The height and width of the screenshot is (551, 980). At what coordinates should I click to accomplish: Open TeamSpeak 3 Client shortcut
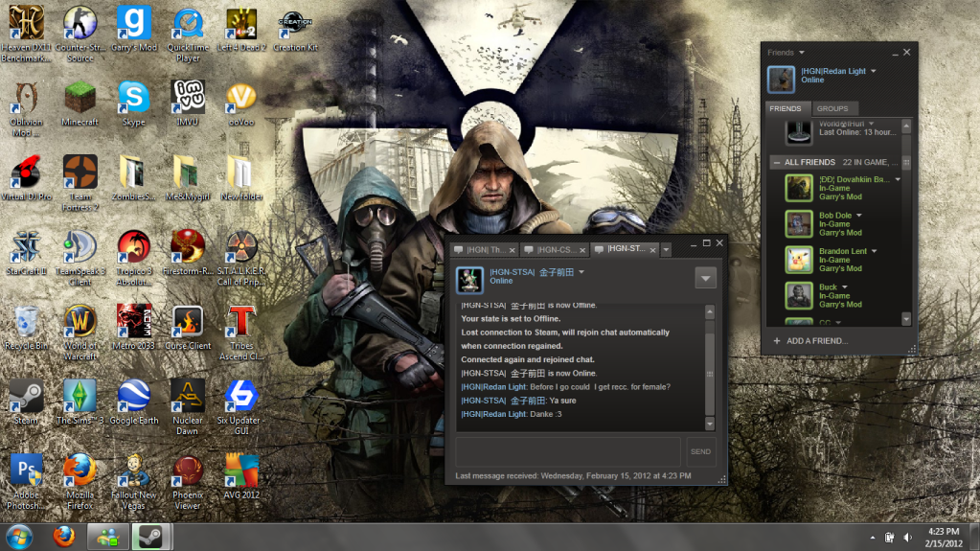coord(80,258)
